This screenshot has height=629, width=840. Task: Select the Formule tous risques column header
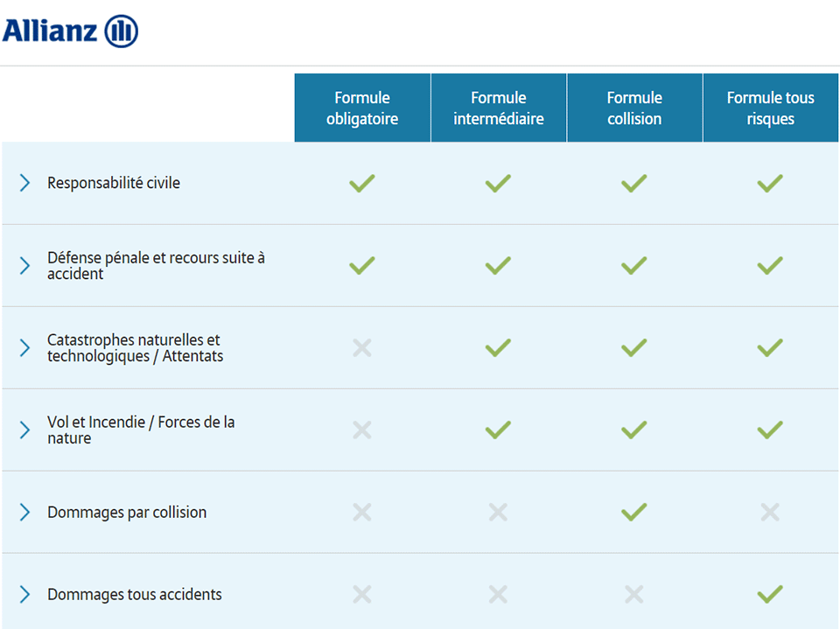[770, 107]
